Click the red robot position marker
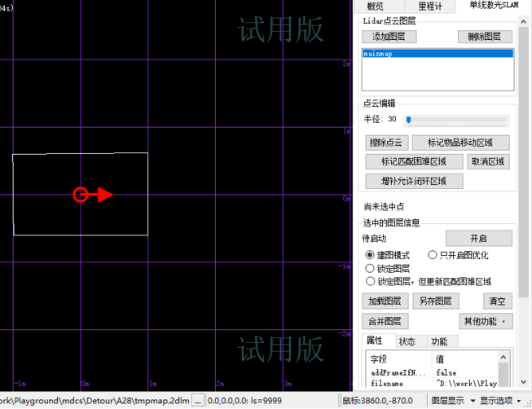Viewport: 532px width, 409px height. pos(80,194)
